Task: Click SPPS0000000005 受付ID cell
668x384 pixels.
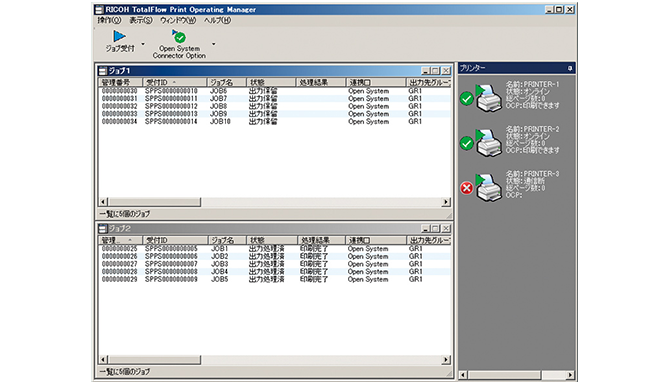Action: coord(171,249)
